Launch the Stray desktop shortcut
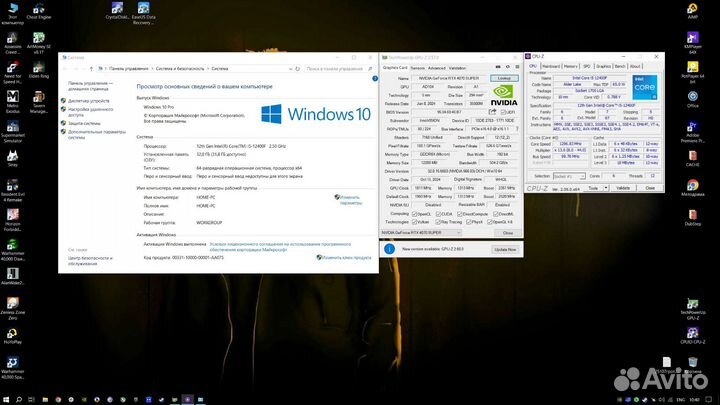This screenshot has height=405, width=720. click(12, 158)
